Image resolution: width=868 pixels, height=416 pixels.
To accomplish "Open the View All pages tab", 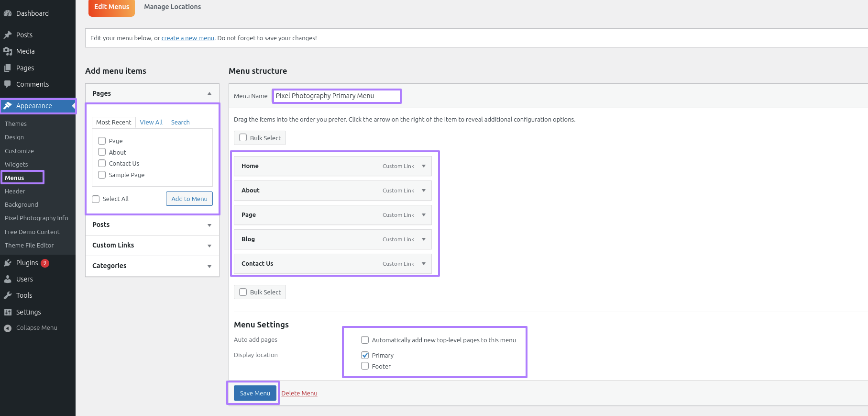I will point(151,123).
